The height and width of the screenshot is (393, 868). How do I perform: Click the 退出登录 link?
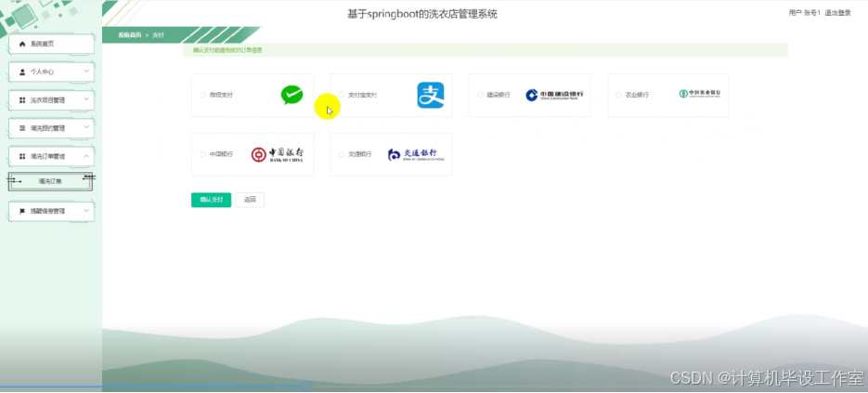tap(837, 13)
